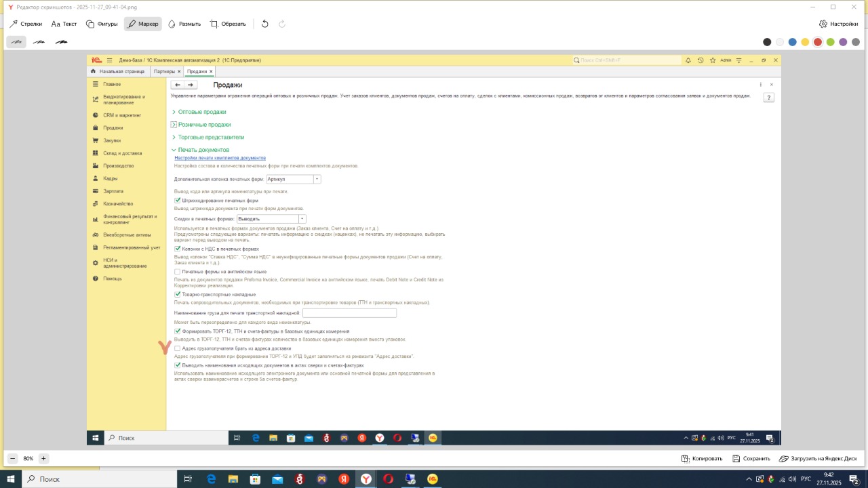Enable Печатные формы на английском языке
The height and width of the screenshot is (488, 868).
(x=178, y=272)
